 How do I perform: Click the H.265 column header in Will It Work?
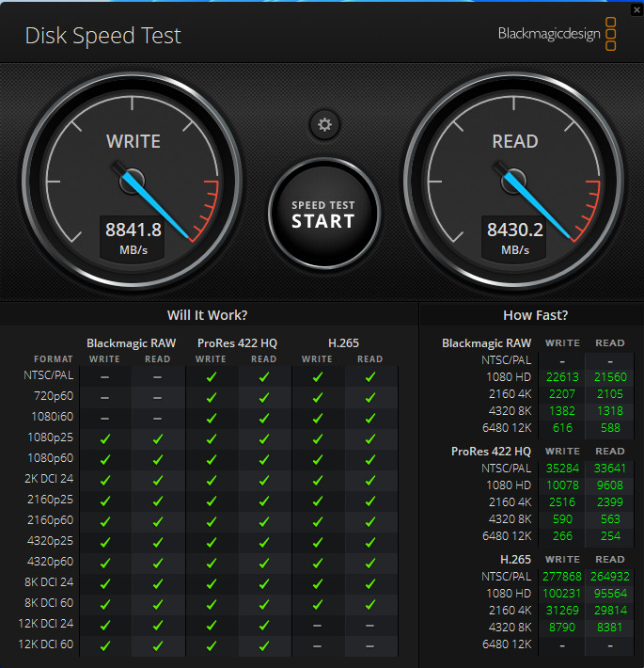coord(343,343)
